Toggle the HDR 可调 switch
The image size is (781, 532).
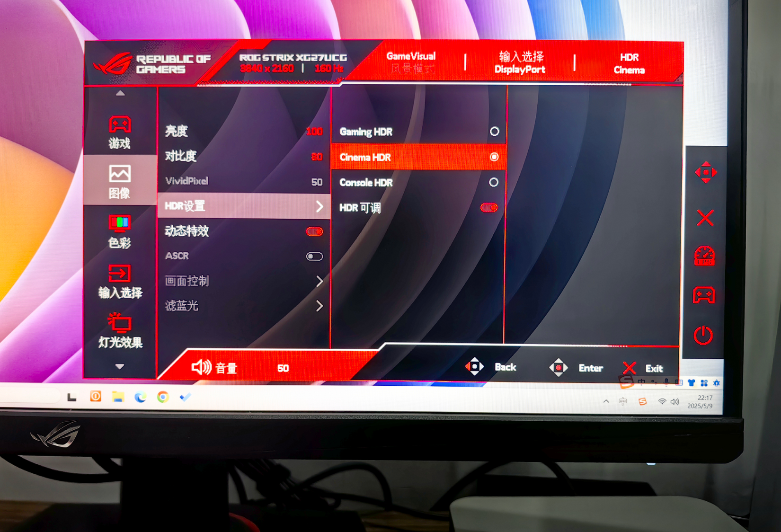(x=489, y=207)
